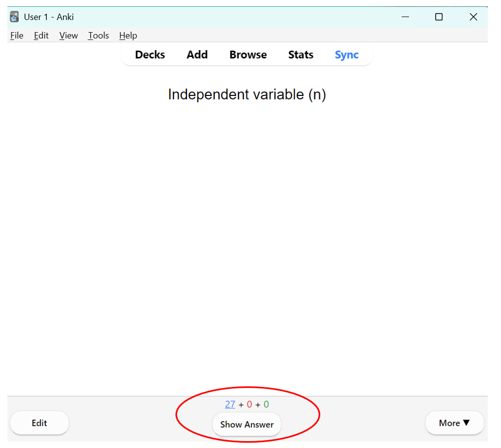Viewport: 501px width, 448px height.
Task: Start Sync from the top toolbar
Action: pyautogui.click(x=347, y=55)
